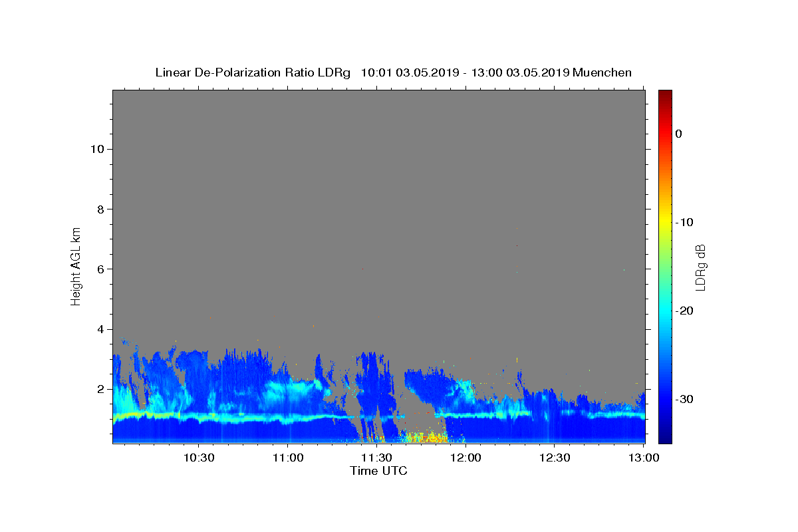
Task: Click the colorbar value '-30'
Action: [685, 399]
